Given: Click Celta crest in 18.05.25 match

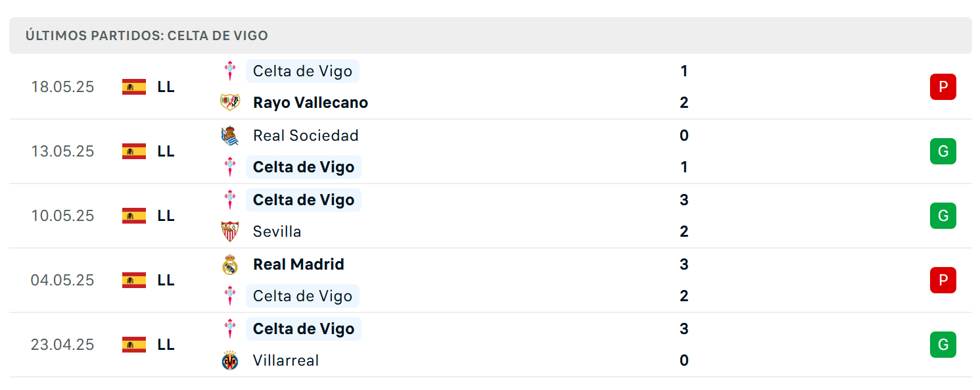Looking at the screenshot, I should [230, 71].
